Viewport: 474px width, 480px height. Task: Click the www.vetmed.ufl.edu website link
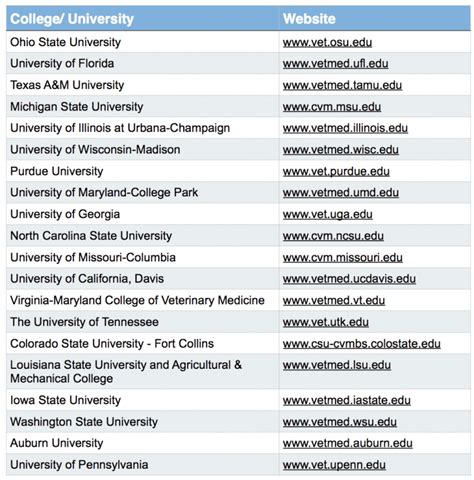coord(335,64)
